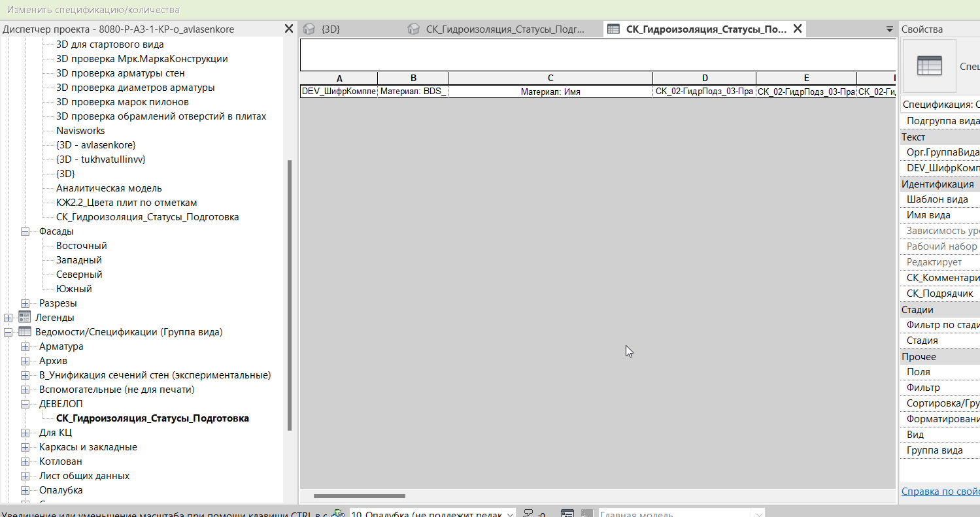
Task: Click the DEV_ШифрКомпле header cell
Action: (x=339, y=92)
